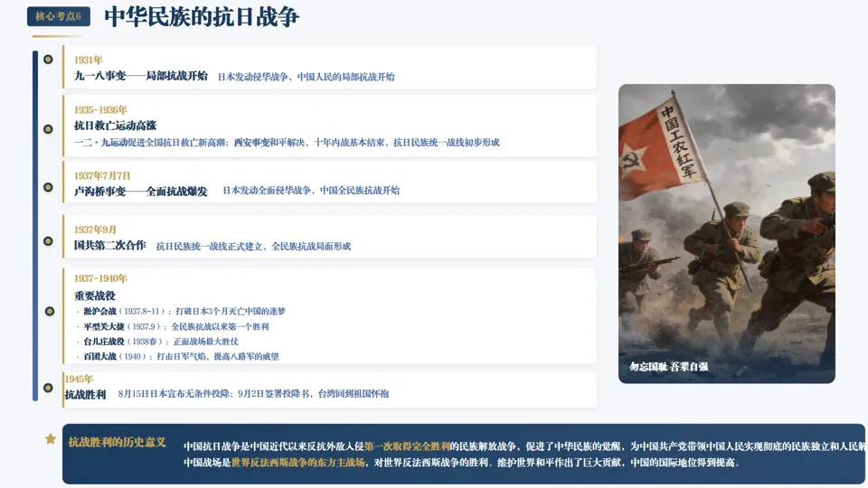The image size is (868, 488).
Task: Click the gold star icon
Action: pos(51,439)
